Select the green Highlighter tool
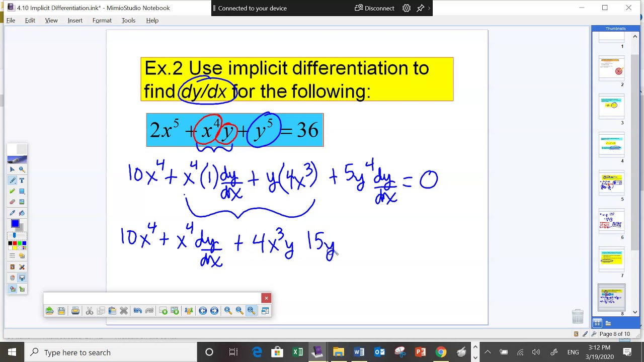644x362 pixels. (x=13, y=191)
